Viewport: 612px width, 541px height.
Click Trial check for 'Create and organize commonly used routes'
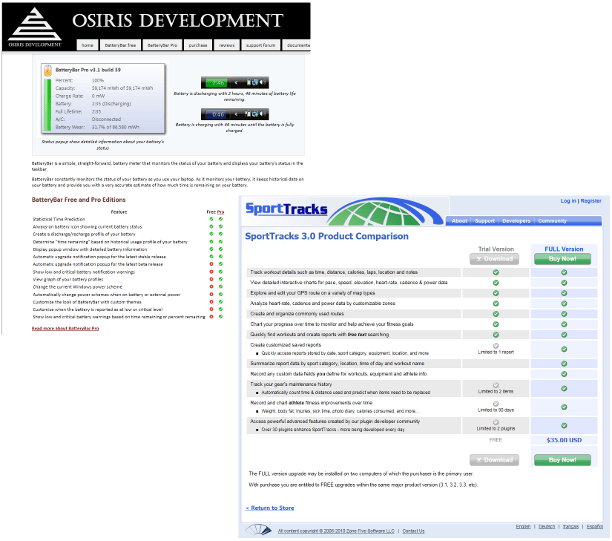pyautogui.click(x=496, y=314)
